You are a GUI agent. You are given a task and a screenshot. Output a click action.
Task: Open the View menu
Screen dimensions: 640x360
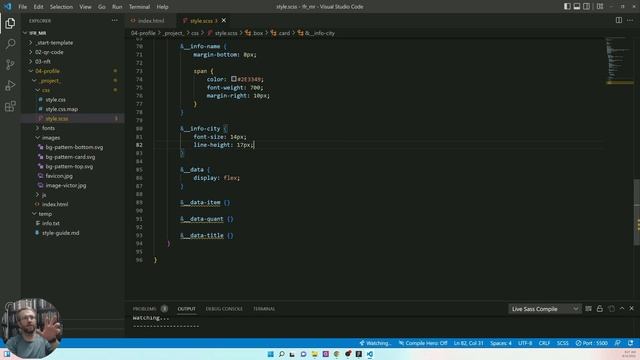[85, 7]
